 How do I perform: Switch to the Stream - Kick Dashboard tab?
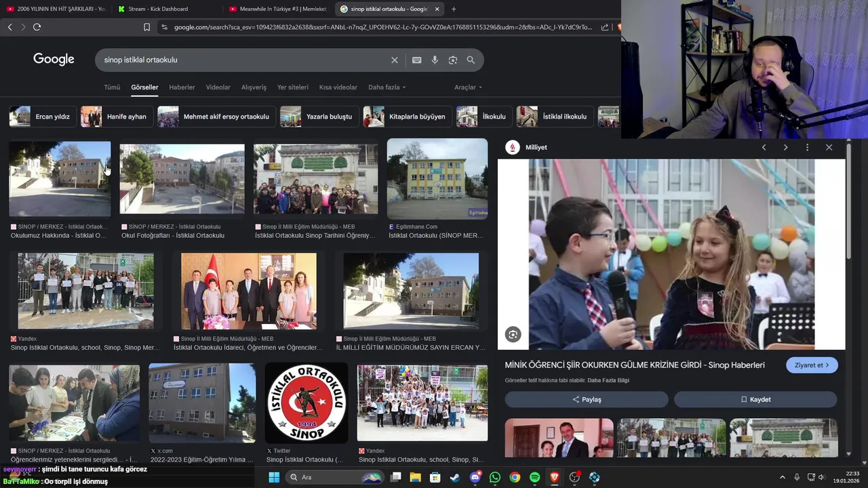coord(167,9)
